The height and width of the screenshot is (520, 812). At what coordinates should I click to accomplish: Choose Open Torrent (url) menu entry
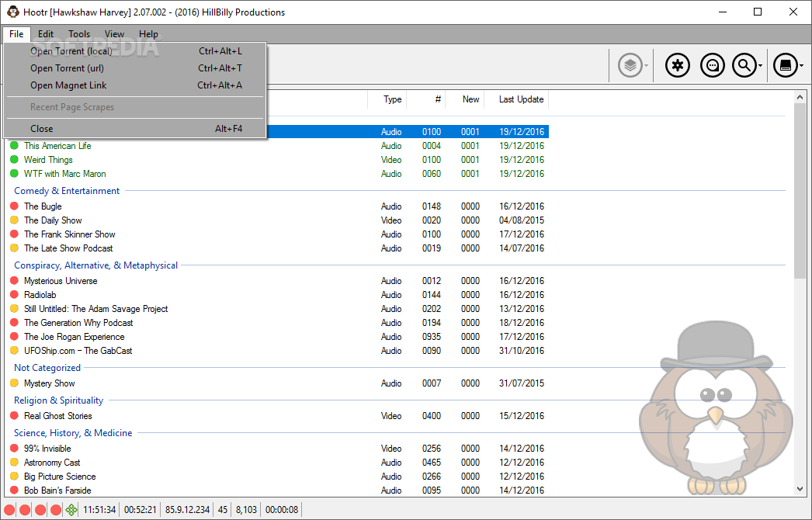[x=136, y=68]
